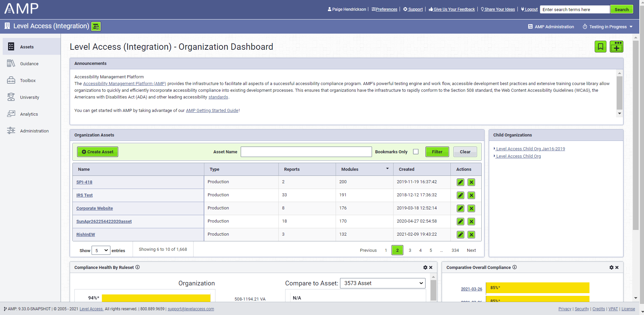Click the add widget dashboard icon
The height and width of the screenshot is (315, 644).
(x=616, y=47)
